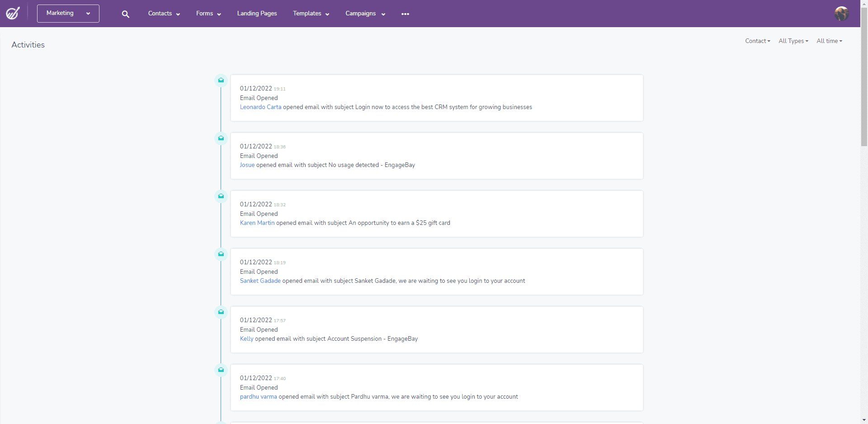Click the 18:36 timestamp

pos(279,147)
